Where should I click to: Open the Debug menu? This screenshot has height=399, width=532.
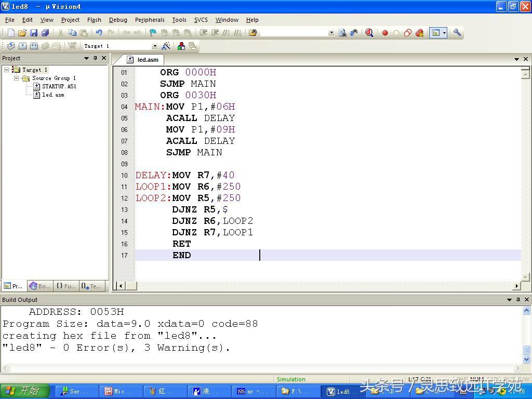pos(118,20)
